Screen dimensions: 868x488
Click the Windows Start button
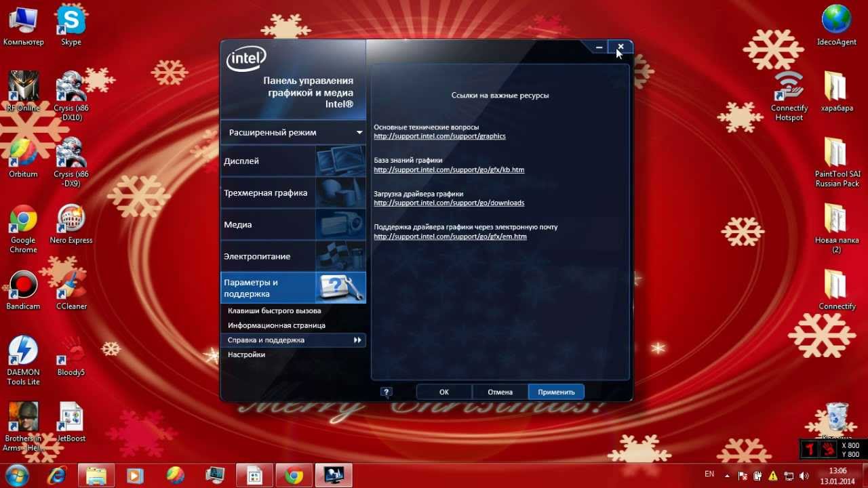[x=16, y=475]
